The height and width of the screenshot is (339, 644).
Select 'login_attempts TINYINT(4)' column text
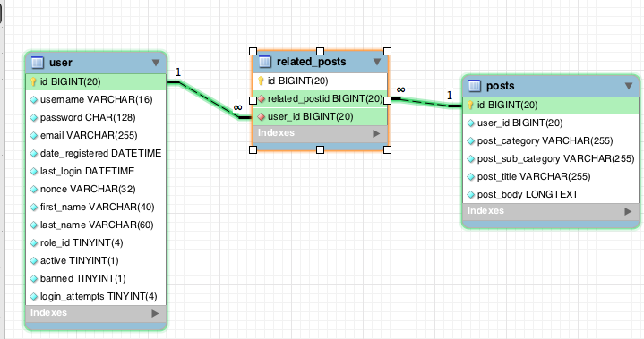[99, 296]
